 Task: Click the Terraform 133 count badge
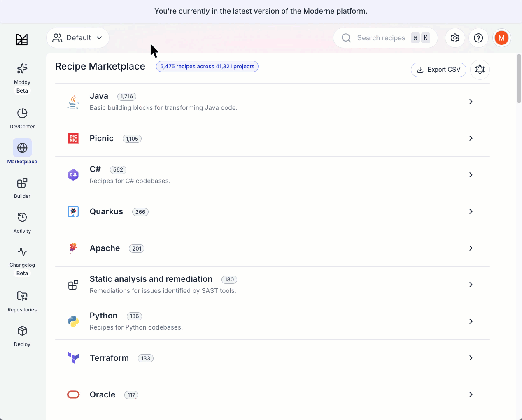tap(146, 358)
